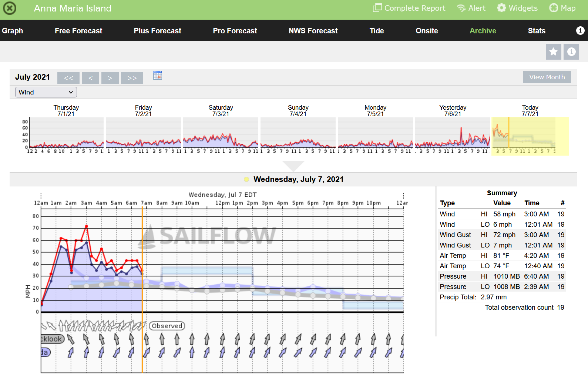Click the July 2021 month label
The image size is (588, 382).
click(33, 77)
